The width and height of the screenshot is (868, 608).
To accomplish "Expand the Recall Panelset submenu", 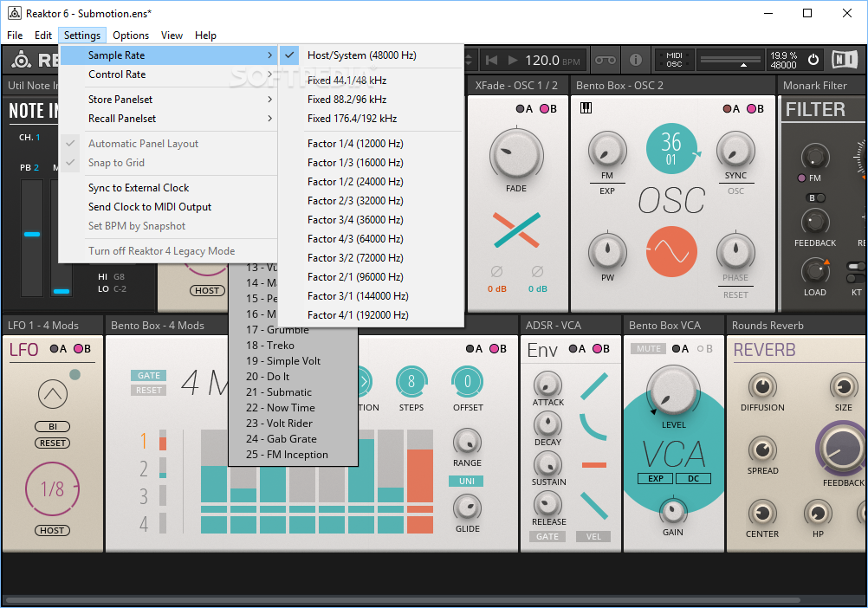I will (168, 119).
